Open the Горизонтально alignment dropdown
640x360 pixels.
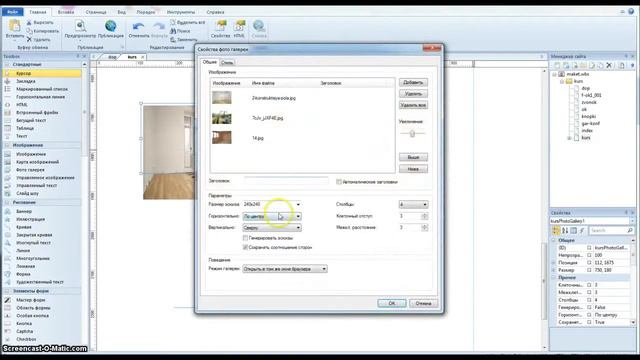pyautogui.click(x=272, y=216)
